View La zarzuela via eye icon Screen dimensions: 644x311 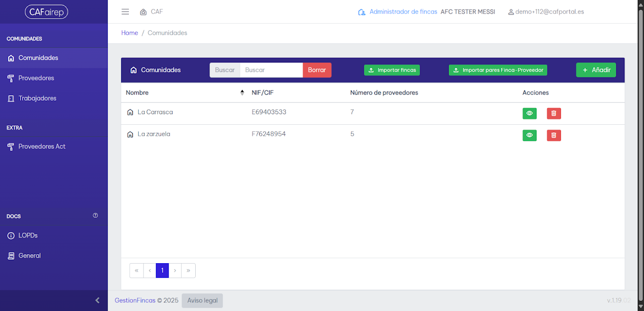click(530, 135)
